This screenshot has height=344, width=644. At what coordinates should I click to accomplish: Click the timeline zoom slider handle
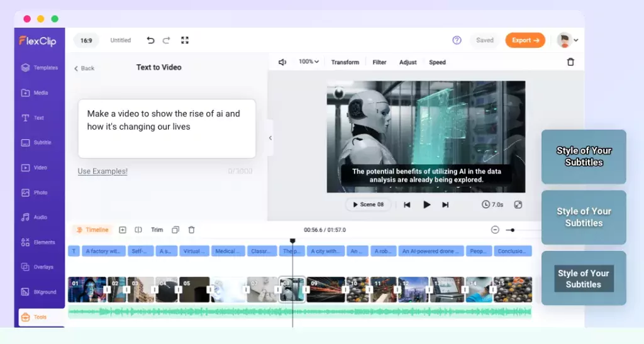(x=513, y=230)
